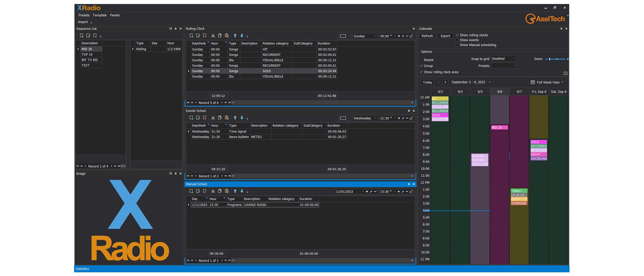Click the edit record icon in Rolling Clock toolbar
This screenshot has height=276, width=644.
point(198,36)
